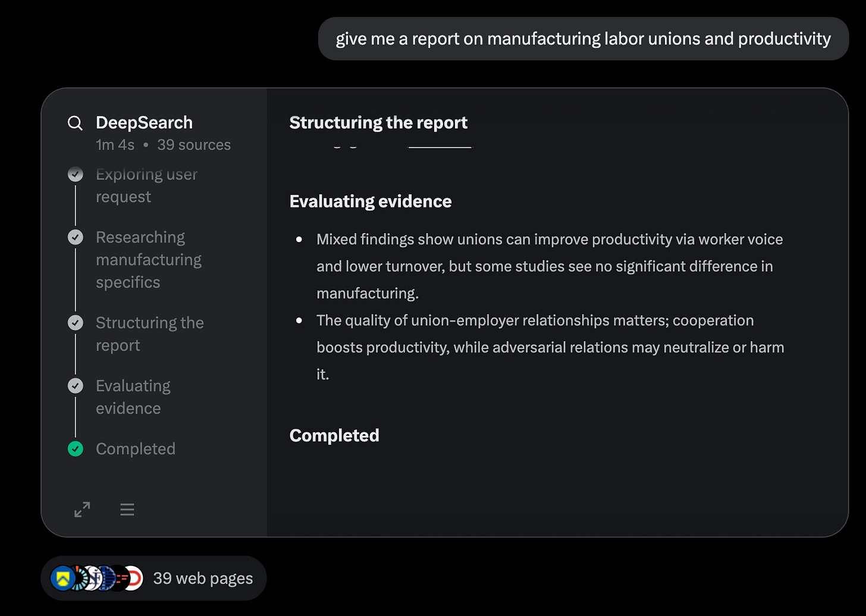Click the checkmark beside Exploring user request
The width and height of the screenshot is (866, 616).
[x=76, y=174]
